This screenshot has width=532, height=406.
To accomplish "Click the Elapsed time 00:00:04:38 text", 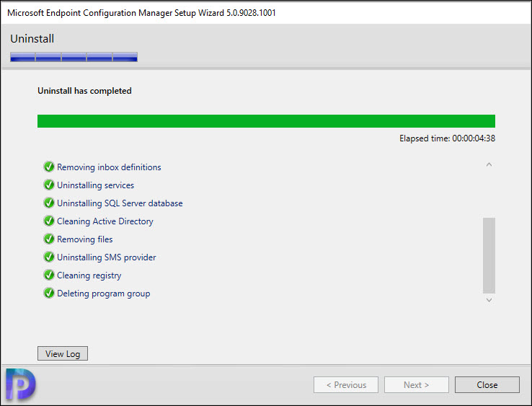I will pyautogui.click(x=447, y=138).
